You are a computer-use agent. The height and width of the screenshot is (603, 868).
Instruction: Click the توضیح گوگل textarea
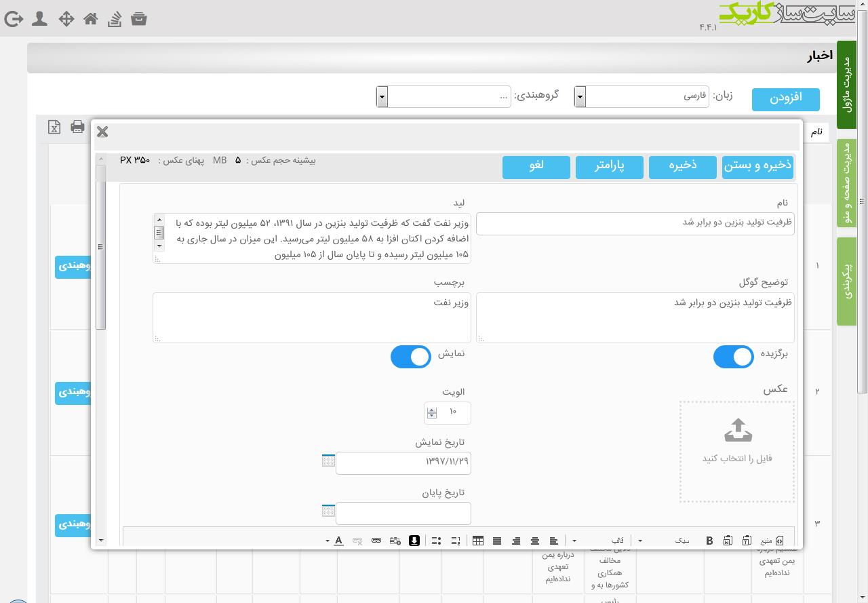[x=635, y=317]
